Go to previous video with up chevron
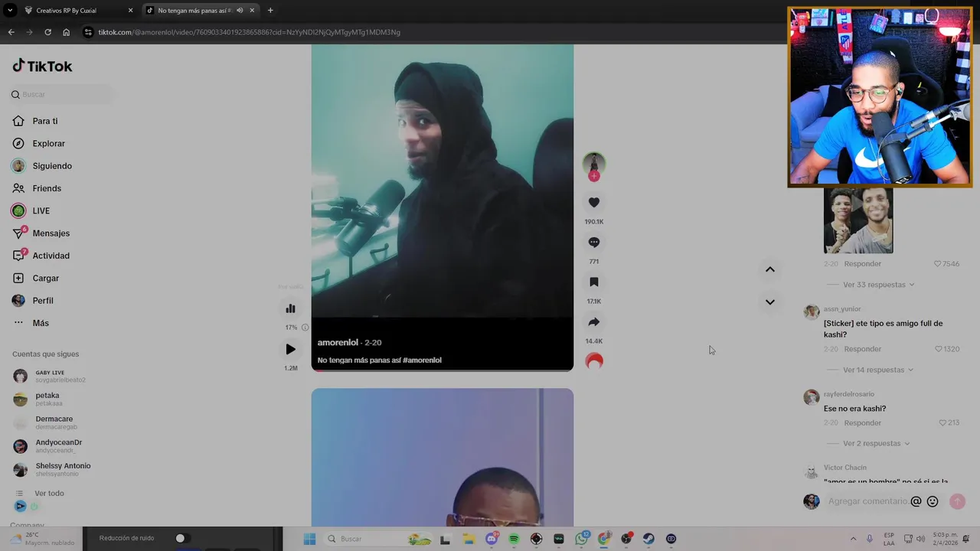980x551 pixels. pos(769,269)
